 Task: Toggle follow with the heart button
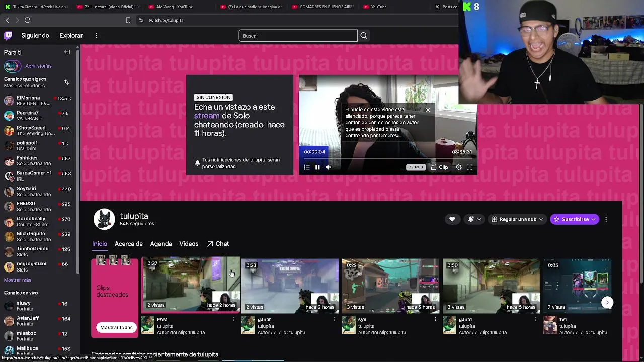(x=452, y=219)
